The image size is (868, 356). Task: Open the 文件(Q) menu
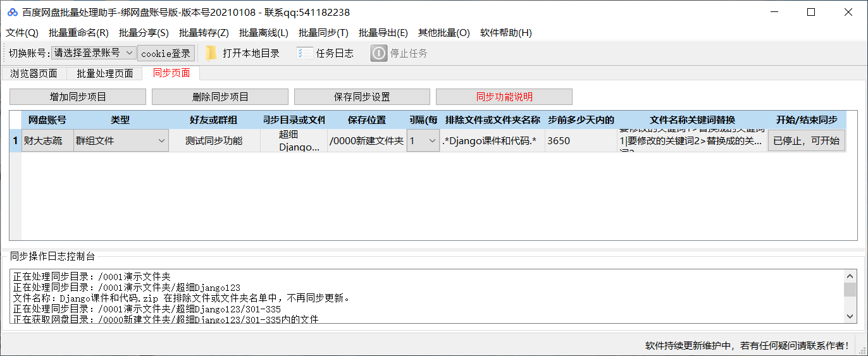click(x=22, y=33)
